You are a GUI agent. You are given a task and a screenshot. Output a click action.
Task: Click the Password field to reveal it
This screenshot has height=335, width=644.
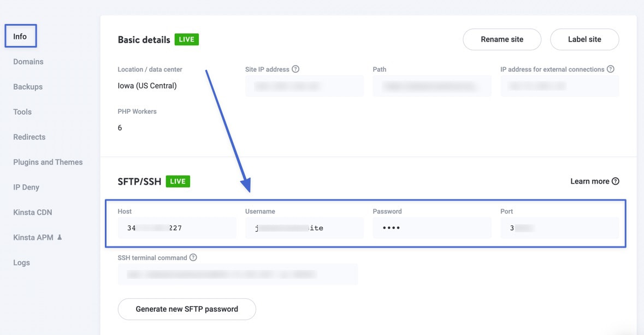[x=432, y=227]
